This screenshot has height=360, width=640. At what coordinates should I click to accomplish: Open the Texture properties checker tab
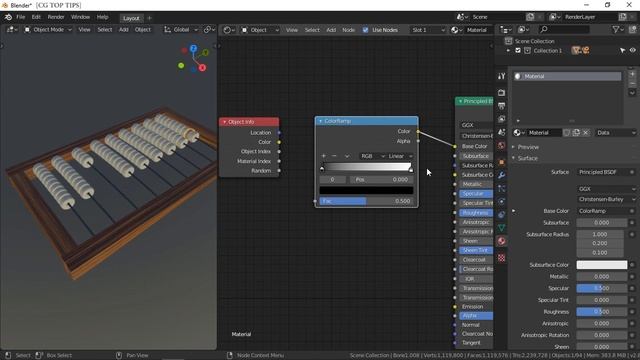[502, 258]
